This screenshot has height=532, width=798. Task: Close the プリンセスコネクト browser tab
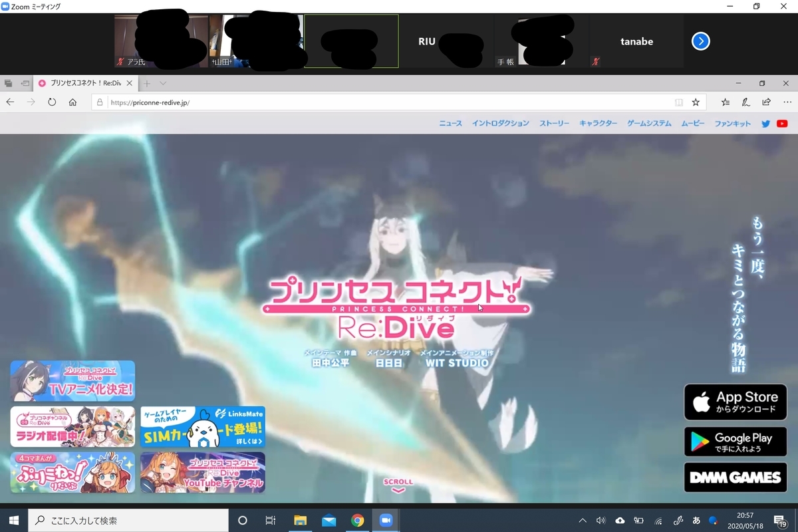pyautogui.click(x=130, y=83)
